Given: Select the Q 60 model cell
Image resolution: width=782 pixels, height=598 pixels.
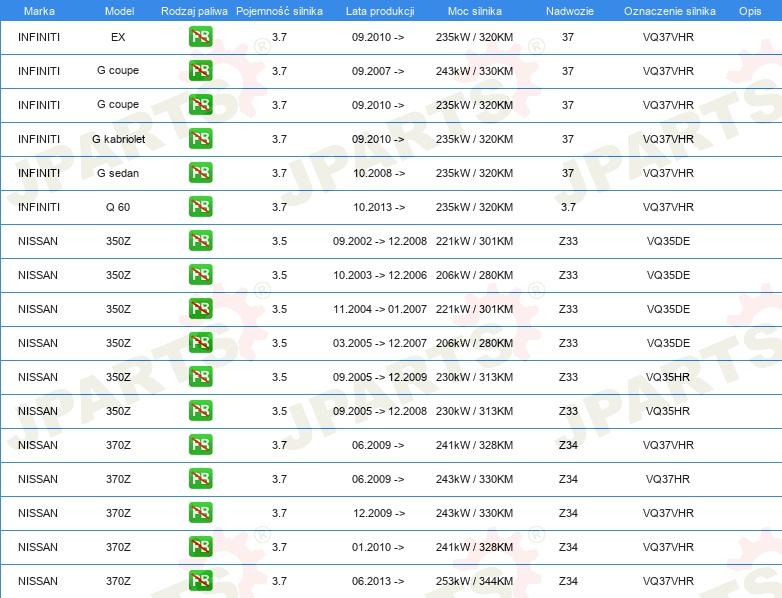Looking at the screenshot, I should 118,207.
